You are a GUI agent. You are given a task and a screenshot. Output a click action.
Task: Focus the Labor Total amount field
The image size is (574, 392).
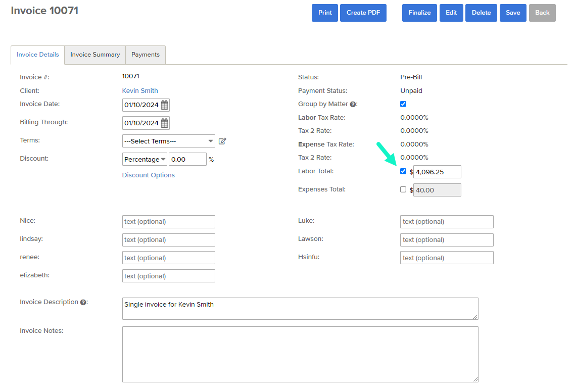click(437, 172)
